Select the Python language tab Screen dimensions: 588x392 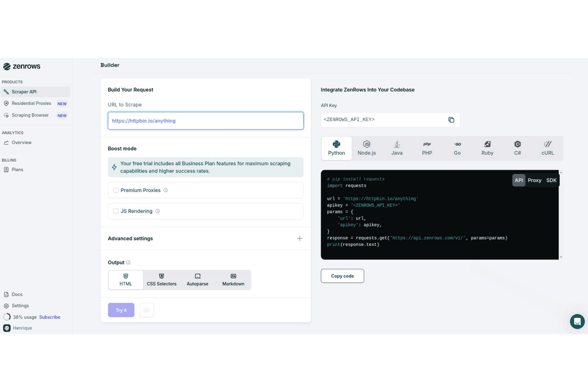click(337, 149)
